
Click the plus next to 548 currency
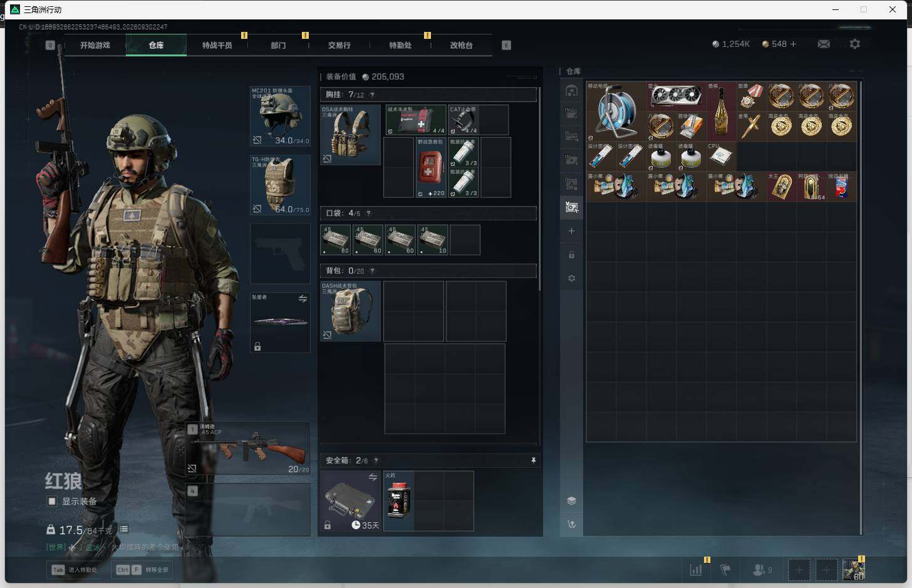[793, 44]
